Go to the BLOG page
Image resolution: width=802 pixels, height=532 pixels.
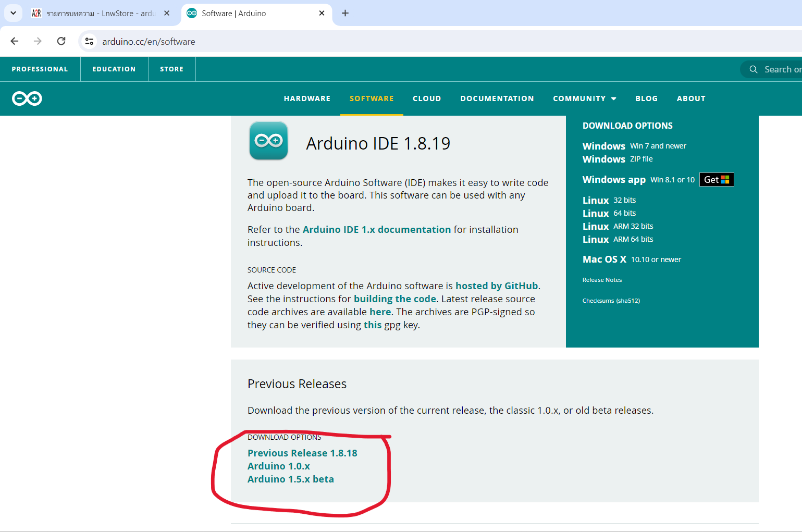(x=647, y=98)
